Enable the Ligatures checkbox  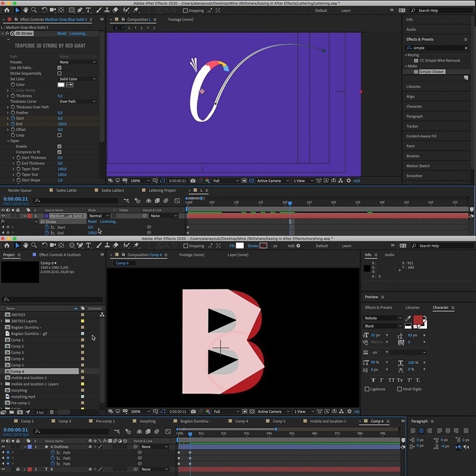coord(367,389)
